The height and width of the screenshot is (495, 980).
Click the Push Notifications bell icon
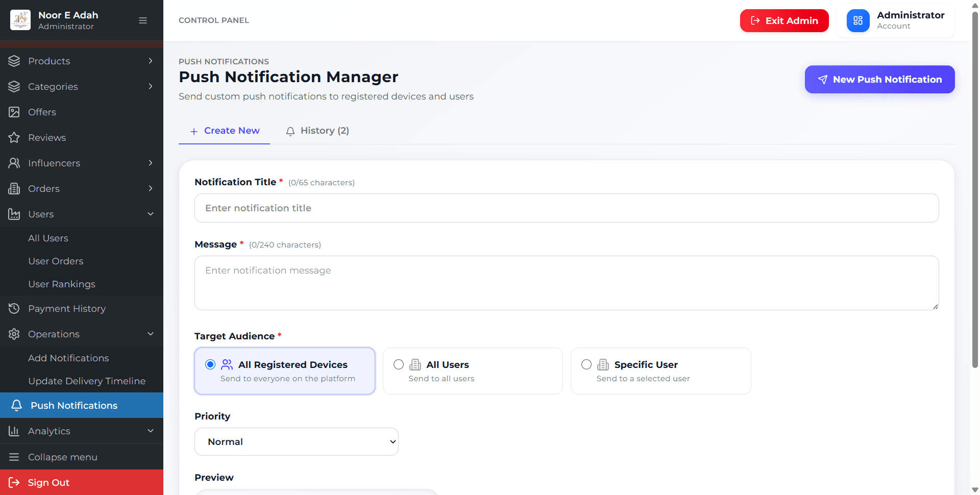tap(17, 405)
